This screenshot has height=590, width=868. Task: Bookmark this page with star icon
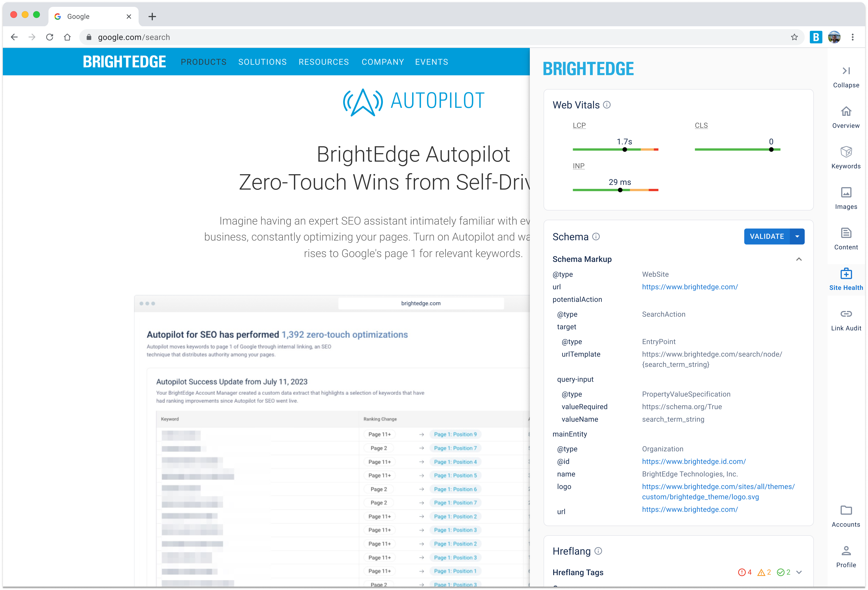pyautogui.click(x=794, y=37)
